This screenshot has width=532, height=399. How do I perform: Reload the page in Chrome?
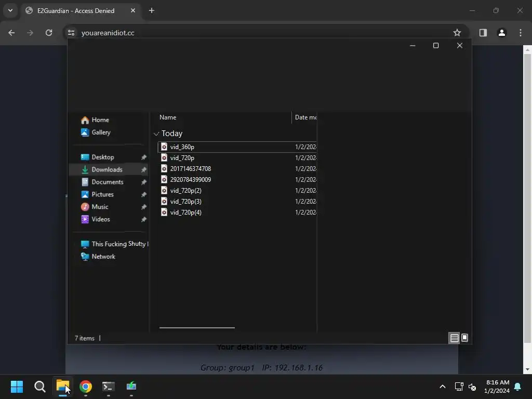49,33
